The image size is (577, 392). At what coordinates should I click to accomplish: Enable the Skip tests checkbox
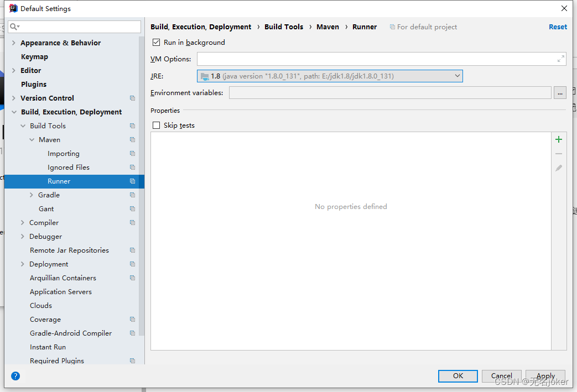157,126
